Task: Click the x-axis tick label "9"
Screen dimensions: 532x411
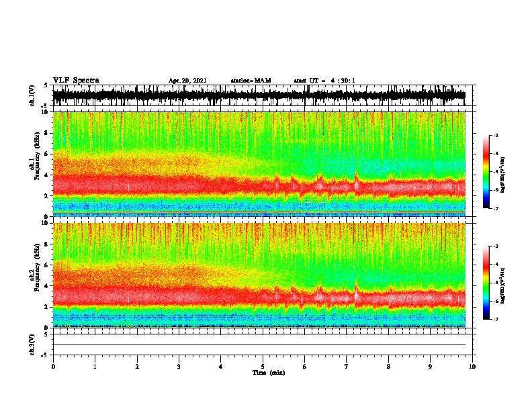Action: [x=430, y=366]
